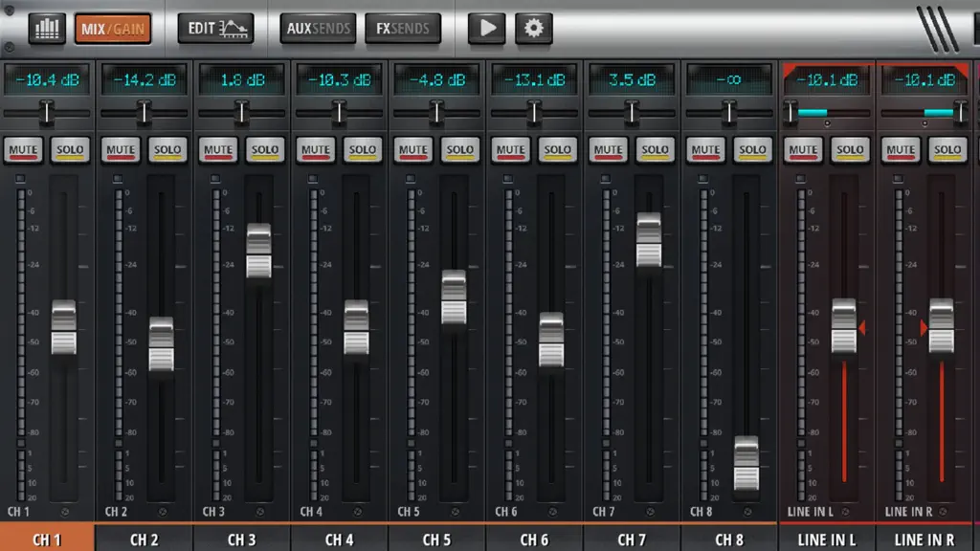This screenshot has width=980, height=551.
Task: Switch to MIX/GAIN view
Action: [113, 29]
